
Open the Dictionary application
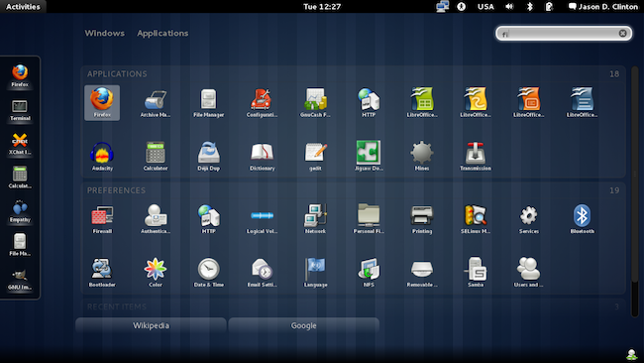[x=262, y=157]
